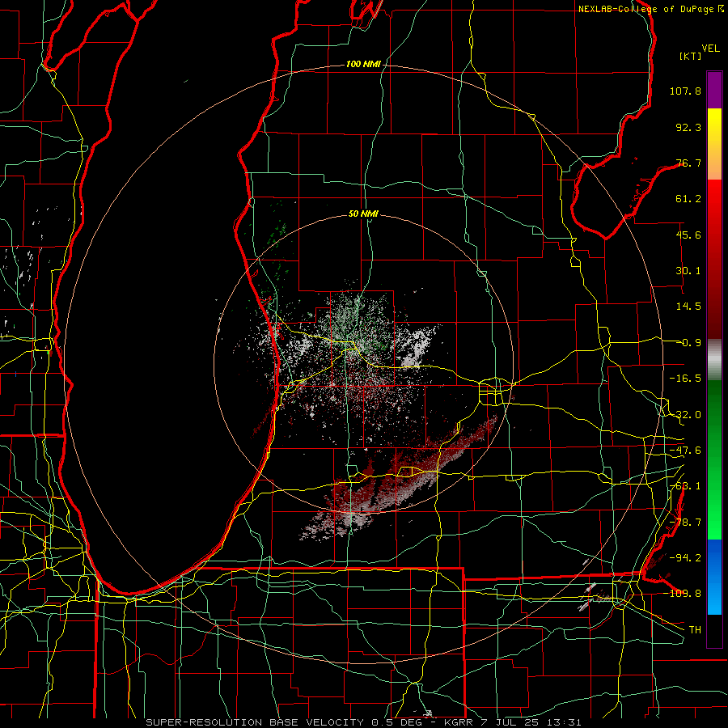This screenshot has height=728, width=728.
Task: Select the -0.9 scale value
Action: (688, 343)
